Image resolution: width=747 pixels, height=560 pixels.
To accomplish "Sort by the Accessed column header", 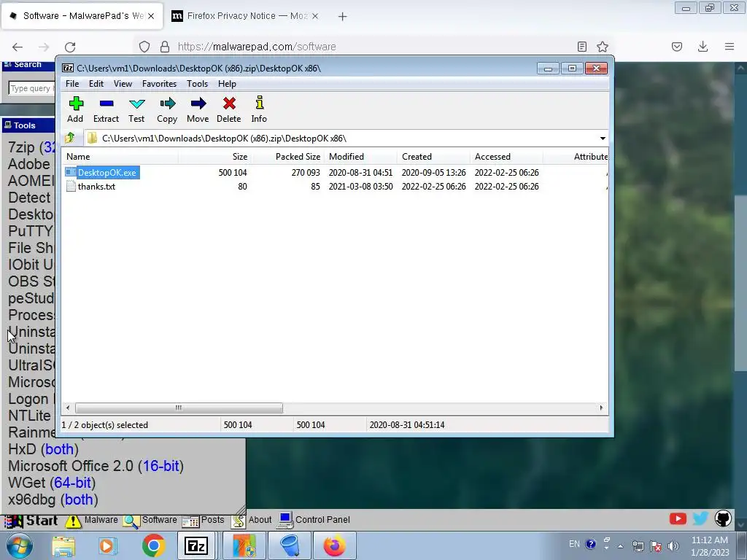I will (506, 157).
